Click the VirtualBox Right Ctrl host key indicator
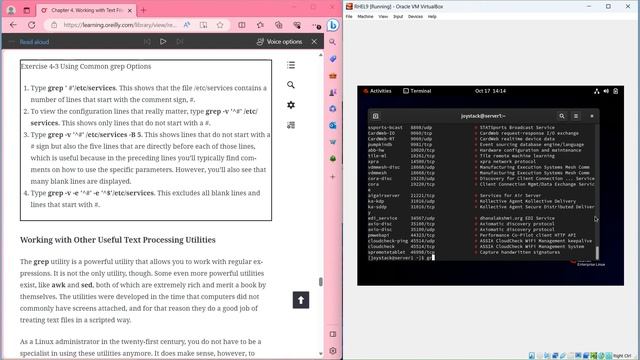The width and height of the screenshot is (640, 360). [x=622, y=356]
